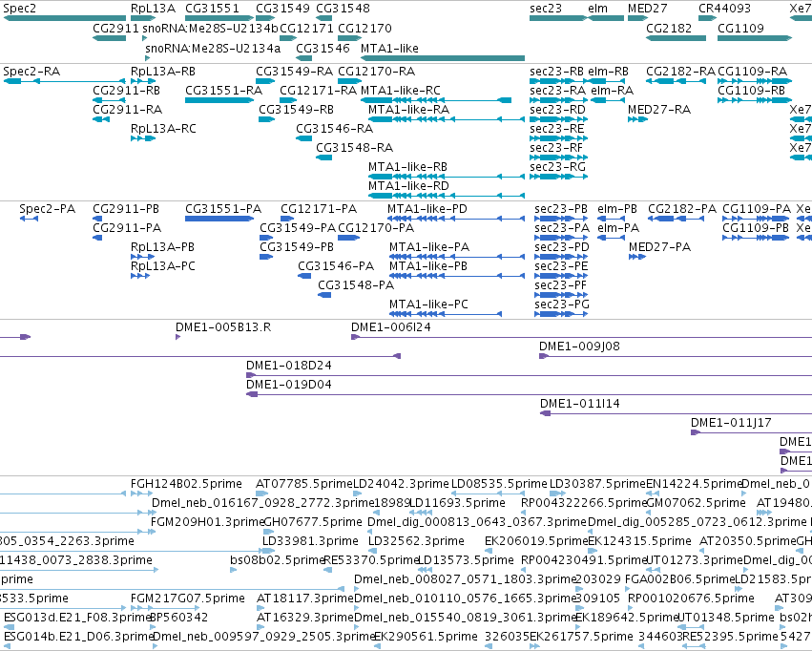This screenshot has width=812, height=651.
Task: Click the MTA1-like-RB transcript label
Action: click(407, 167)
